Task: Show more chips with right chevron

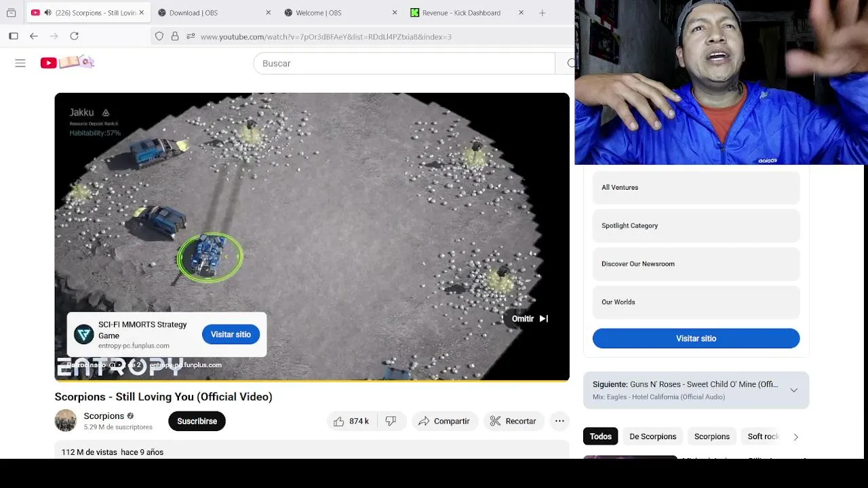Action: coord(795,437)
